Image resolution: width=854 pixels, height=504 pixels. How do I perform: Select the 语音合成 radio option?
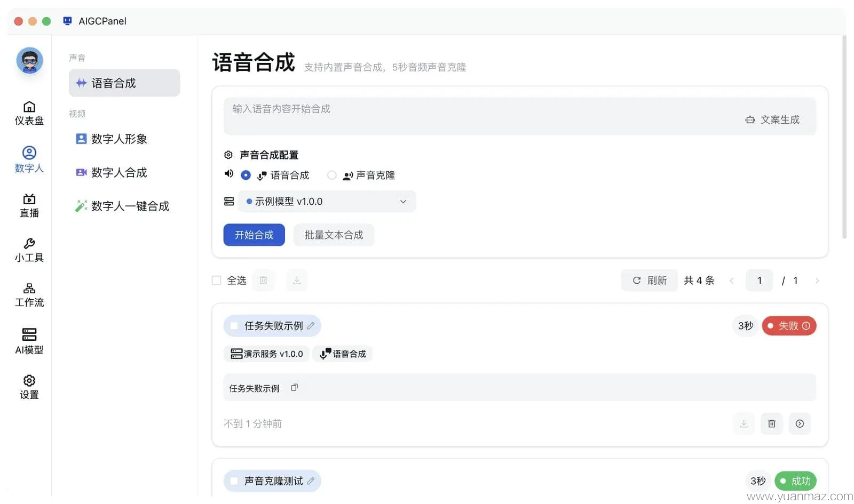click(246, 175)
